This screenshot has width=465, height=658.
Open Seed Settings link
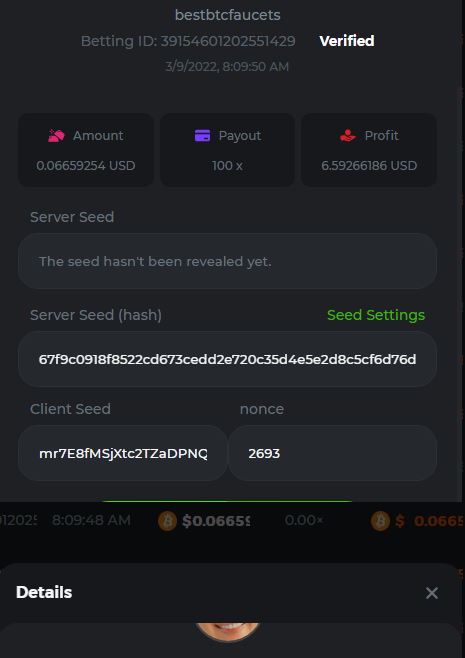tap(376, 315)
